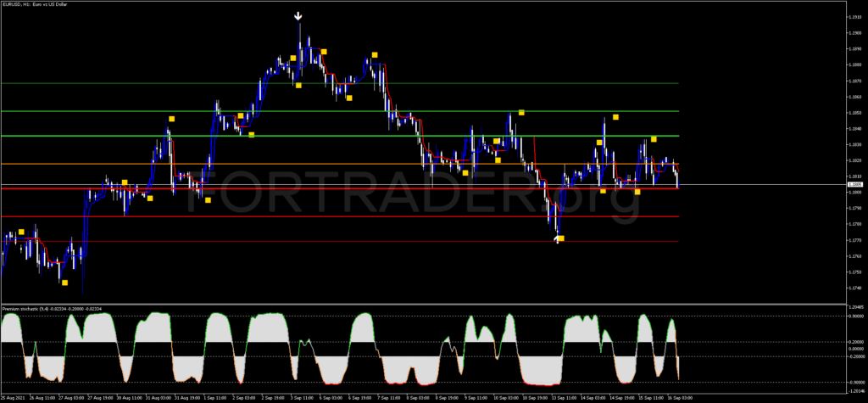The width and height of the screenshot is (868, 403).
Task: Click the 1.20485 stochastic scale value
Action: (856, 308)
